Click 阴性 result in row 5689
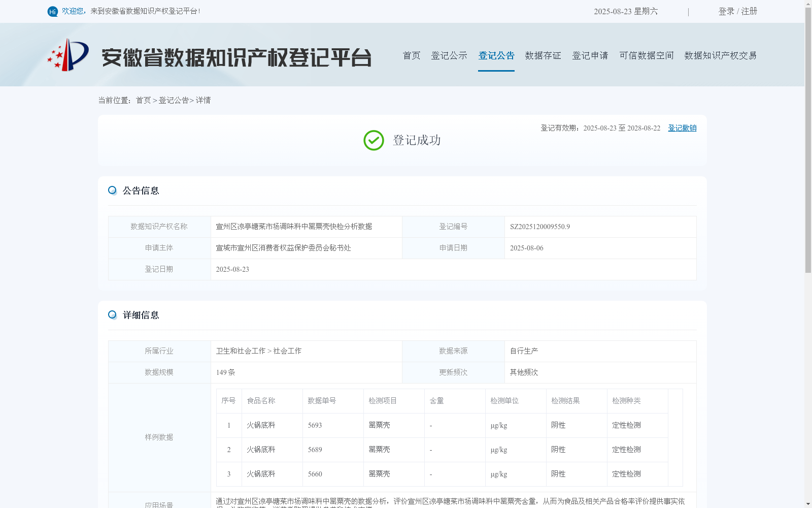This screenshot has height=508, width=812. pos(558,450)
